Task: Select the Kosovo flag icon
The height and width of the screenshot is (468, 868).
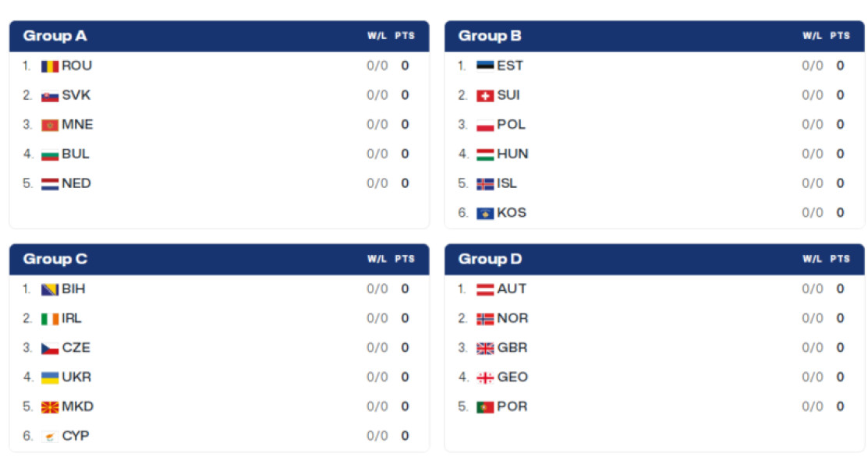Action: click(x=485, y=213)
